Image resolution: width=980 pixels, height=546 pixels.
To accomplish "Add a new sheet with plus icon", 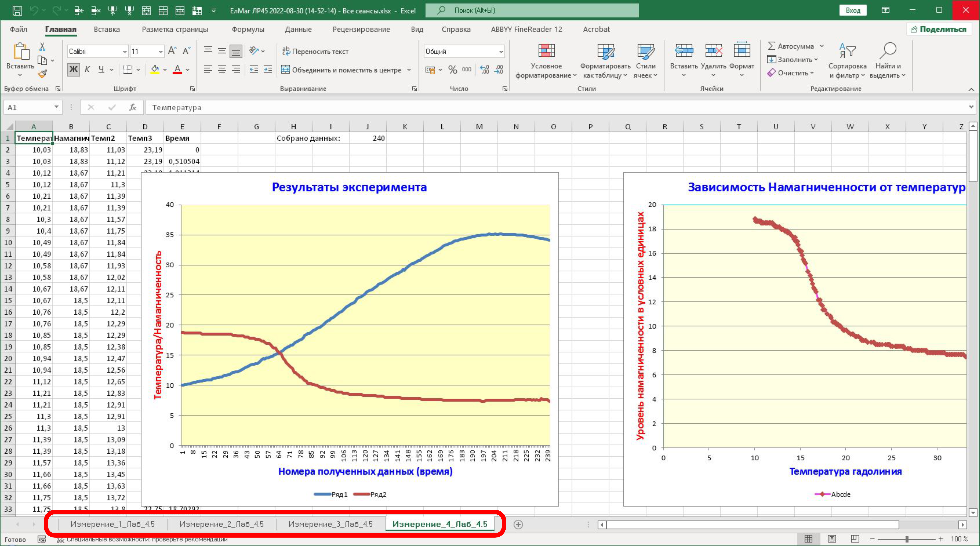I will (x=518, y=524).
